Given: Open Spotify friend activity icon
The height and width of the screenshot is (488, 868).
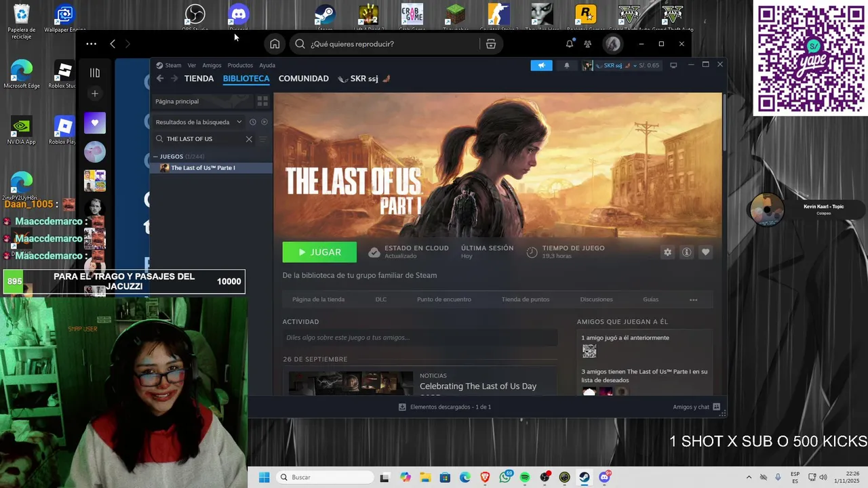Looking at the screenshot, I should click(x=588, y=44).
